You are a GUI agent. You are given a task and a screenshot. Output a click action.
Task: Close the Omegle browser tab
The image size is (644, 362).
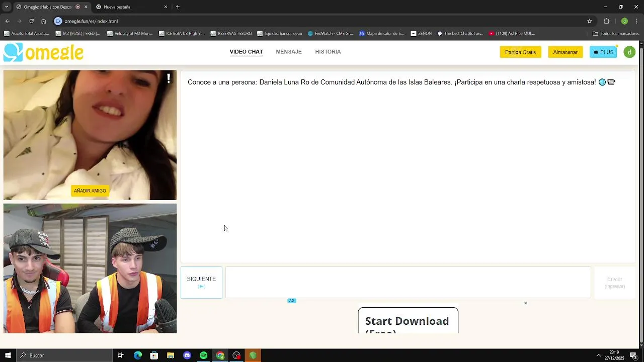(x=86, y=7)
